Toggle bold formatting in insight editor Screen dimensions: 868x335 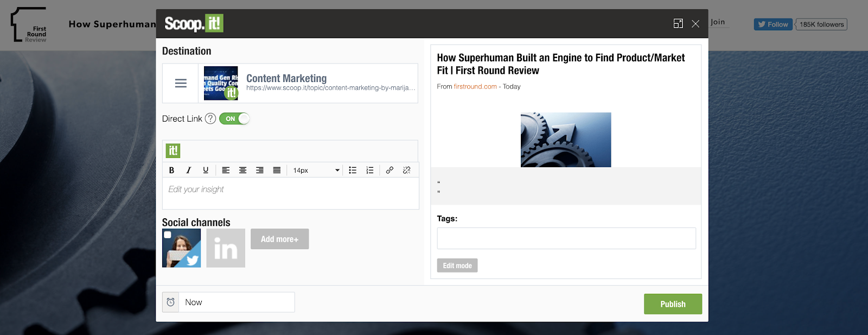coord(171,170)
